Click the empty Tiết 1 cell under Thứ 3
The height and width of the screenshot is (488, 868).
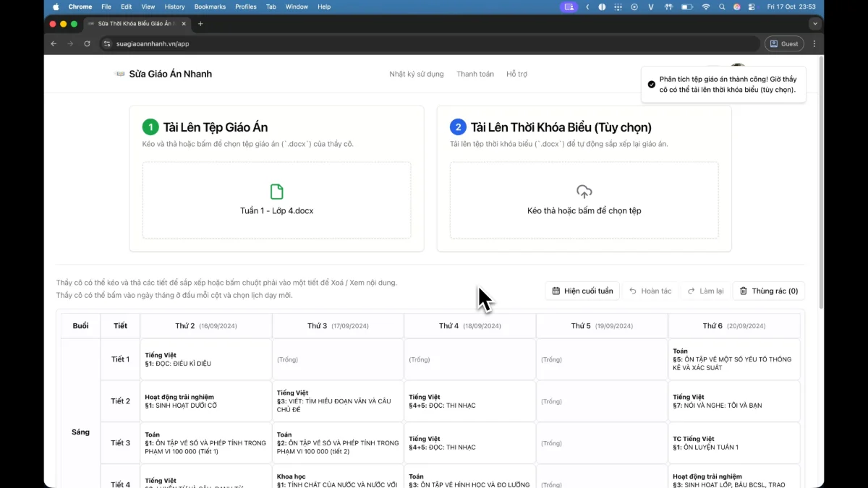337,359
